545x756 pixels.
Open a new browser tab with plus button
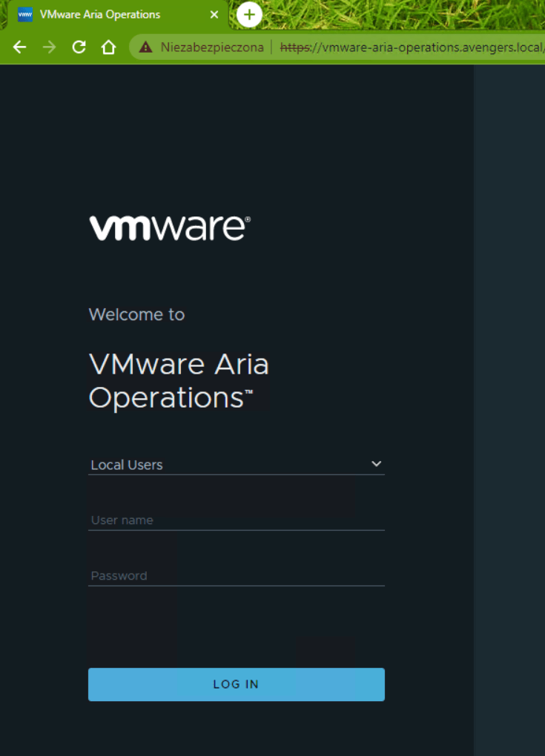pyautogui.click(x=249, y=15)
